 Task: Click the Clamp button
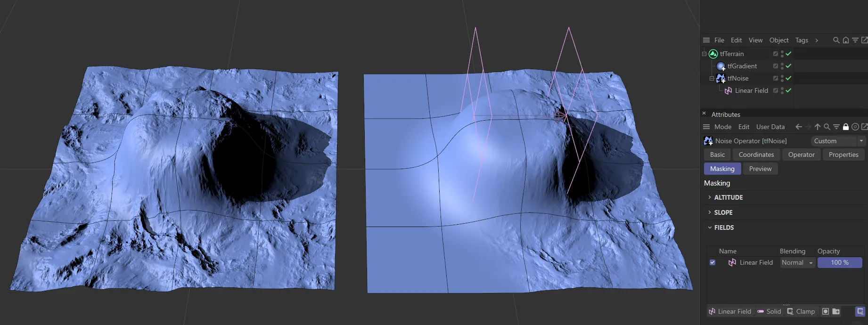click(x=801, y=311)
